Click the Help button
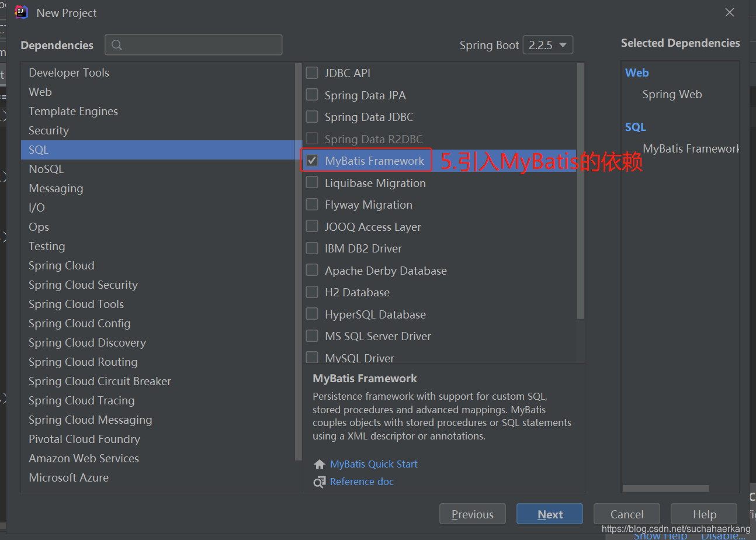Screen dimensions: 756x540 tap(704, 514)
